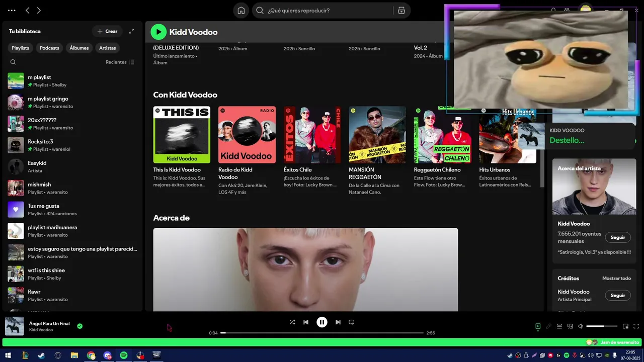The height and width of the screenshot is (362, 644).
Task: Open the 'mishmish' playlist
Action: click(72, 188)
